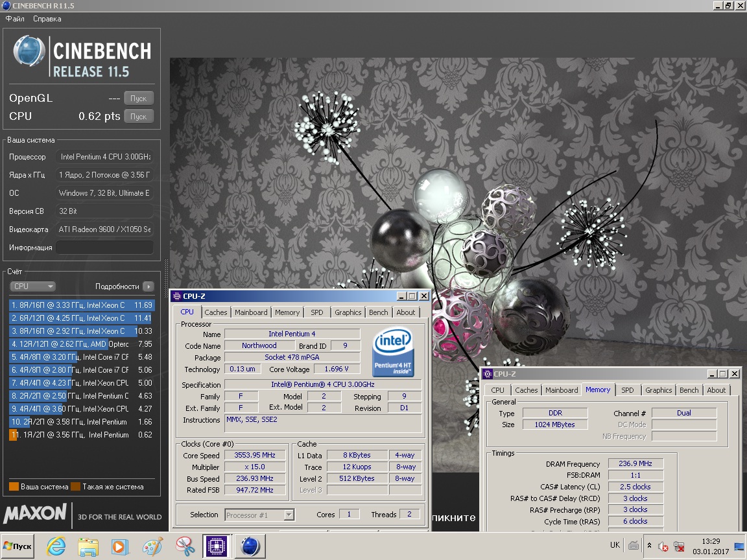Minimize the Memory CPU-Z window

[x=712, y=374]
